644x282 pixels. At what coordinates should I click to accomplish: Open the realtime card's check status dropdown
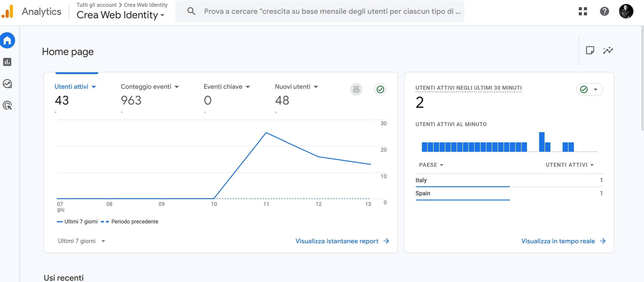589,89
